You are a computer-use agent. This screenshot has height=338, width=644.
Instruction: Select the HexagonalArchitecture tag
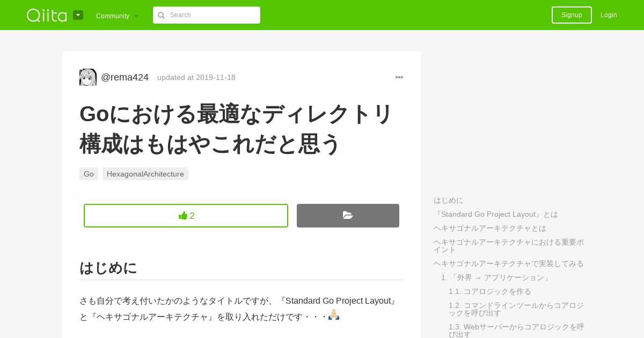pyautogui.click(x=145, y=174)
